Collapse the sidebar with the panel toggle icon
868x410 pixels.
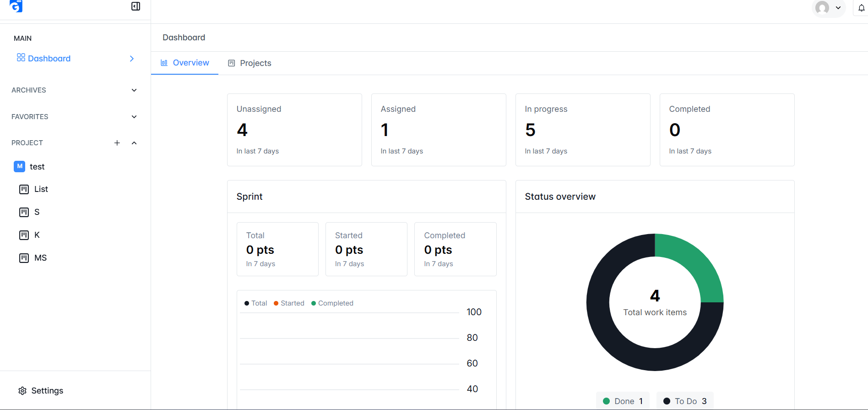(136, 6)
